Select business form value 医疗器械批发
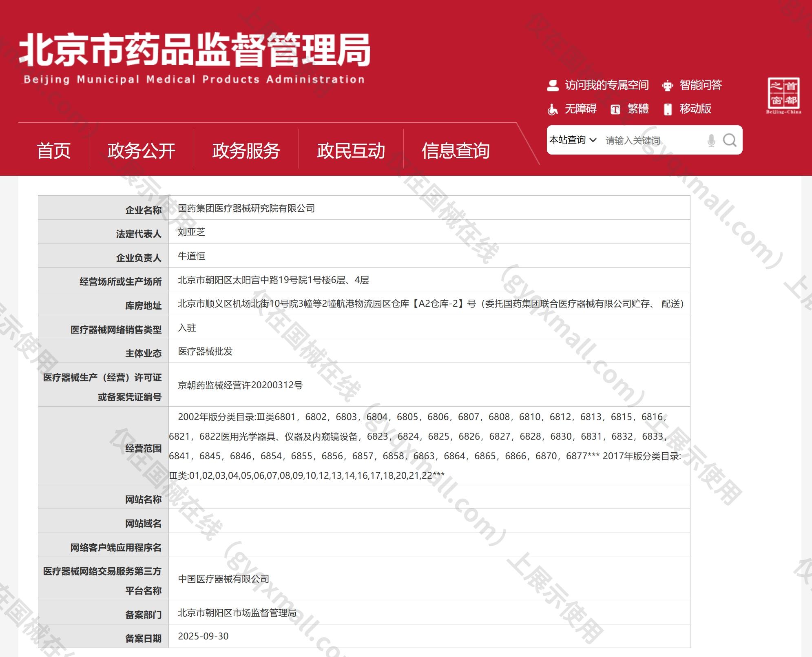The image size is (812, 657). (x=205, y=351)
